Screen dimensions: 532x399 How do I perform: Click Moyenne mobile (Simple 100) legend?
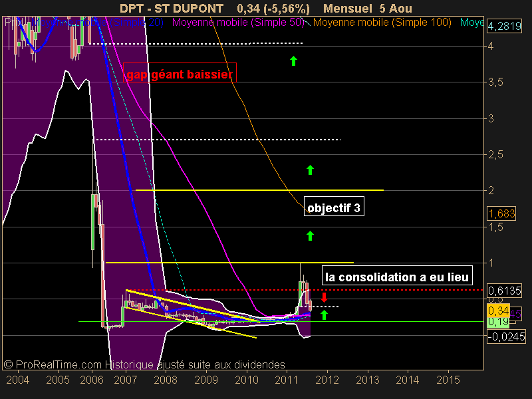pyautogui.click(x=382, y=23)
